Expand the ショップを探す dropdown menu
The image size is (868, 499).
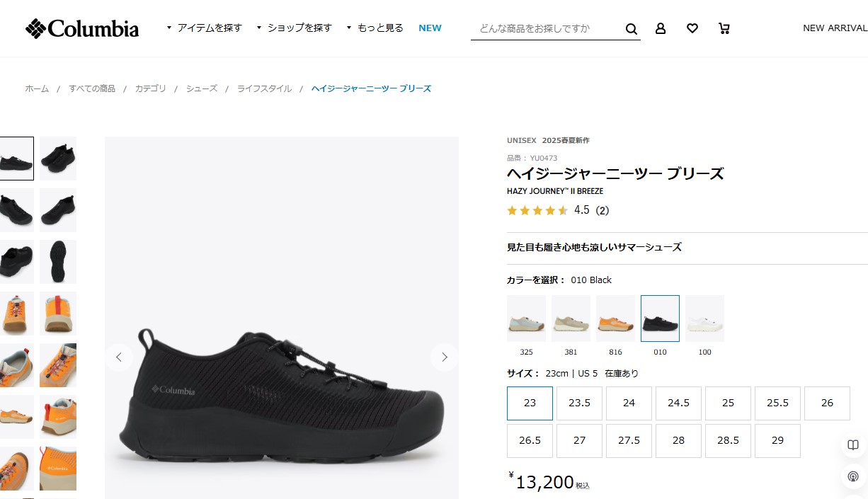pos(295,28)
